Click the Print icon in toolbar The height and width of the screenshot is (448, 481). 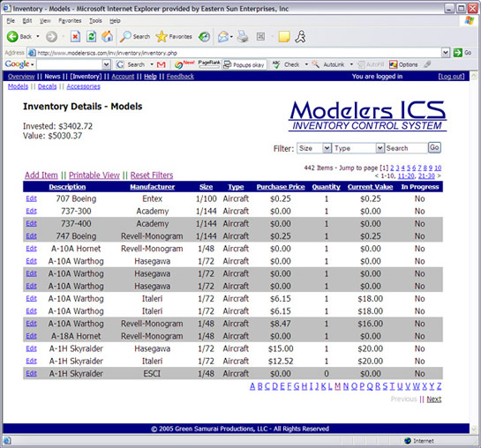coord(243,37)
